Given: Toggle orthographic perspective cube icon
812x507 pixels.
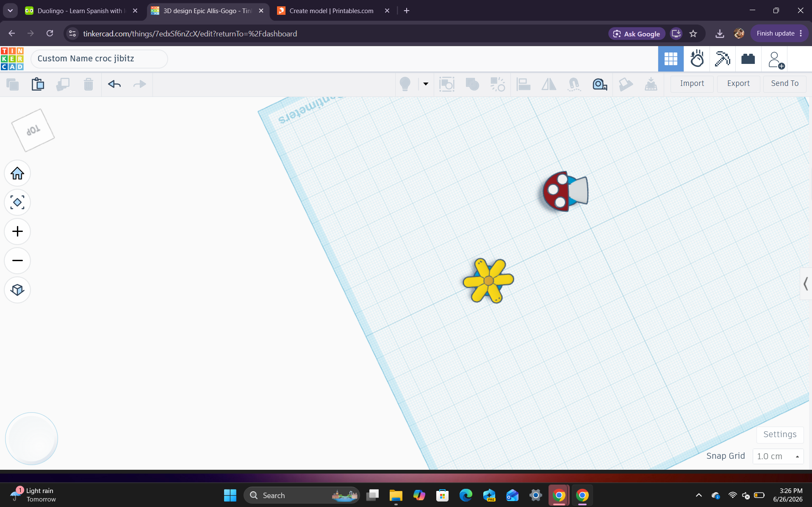Looking at the screenshot, I should pyautogui.click(x=17, y=290).
